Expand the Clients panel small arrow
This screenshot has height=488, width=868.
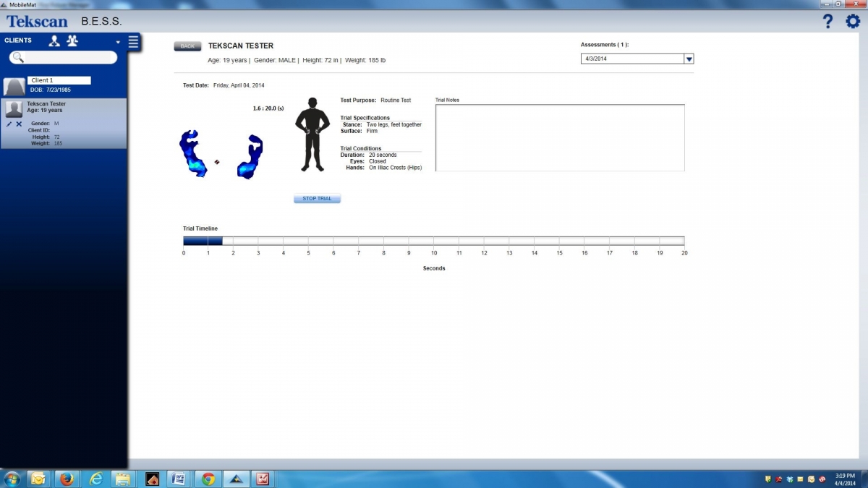(x=118, y=42)
